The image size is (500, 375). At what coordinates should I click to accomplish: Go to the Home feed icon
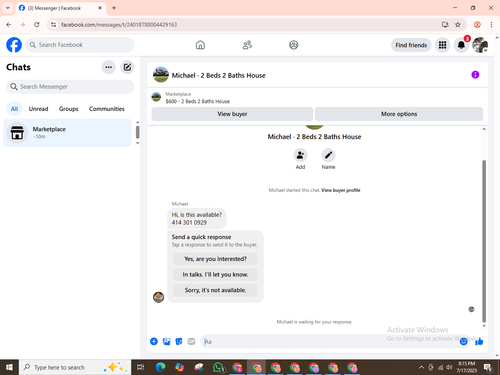(200, 45)
